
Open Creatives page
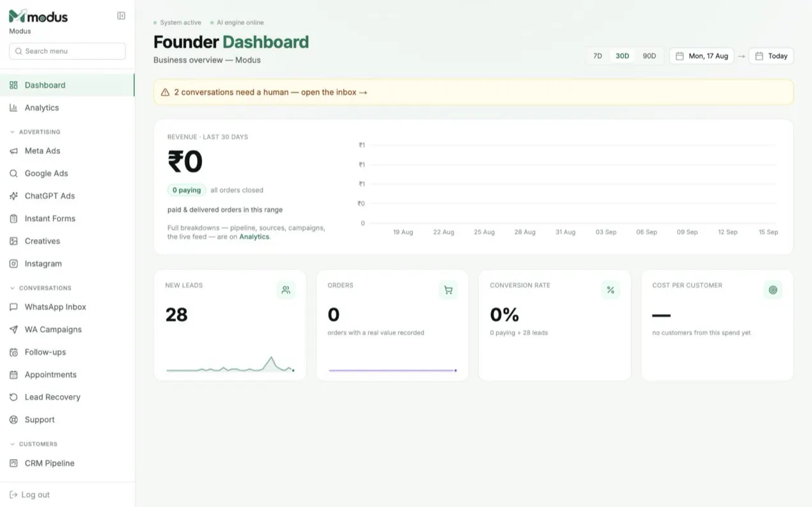(67, 241)
